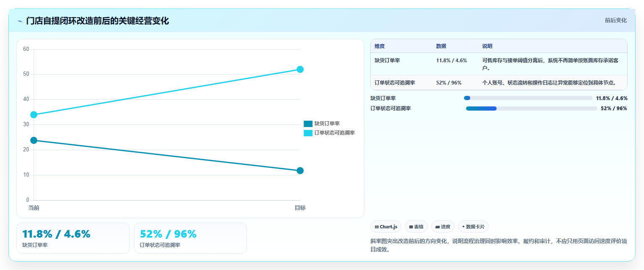
Task: Click the 数据 table column header
Action: 441,46
